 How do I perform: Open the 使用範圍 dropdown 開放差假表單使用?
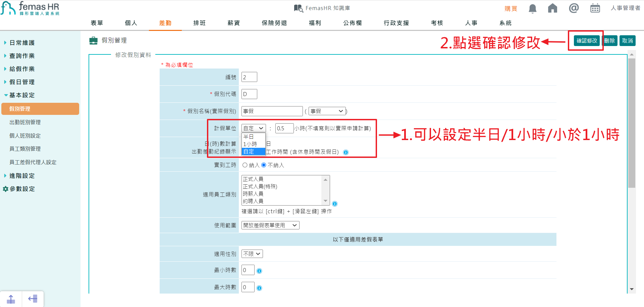click(270, 225)
